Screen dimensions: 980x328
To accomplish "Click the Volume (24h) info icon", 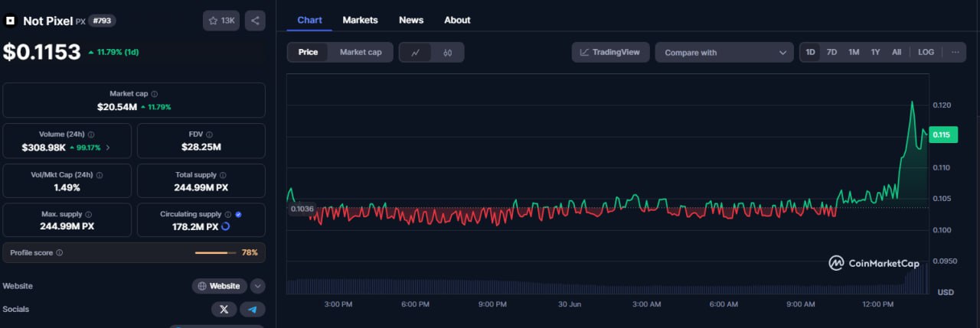I will 91,134.
